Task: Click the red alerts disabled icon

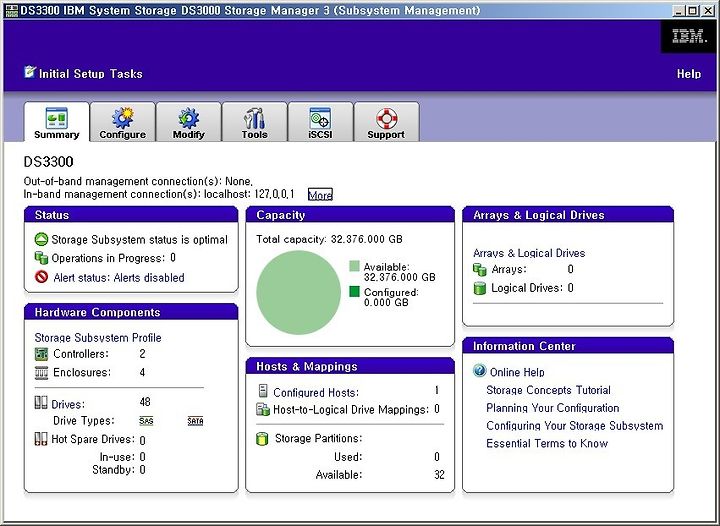Action: (x=41, y=277)
